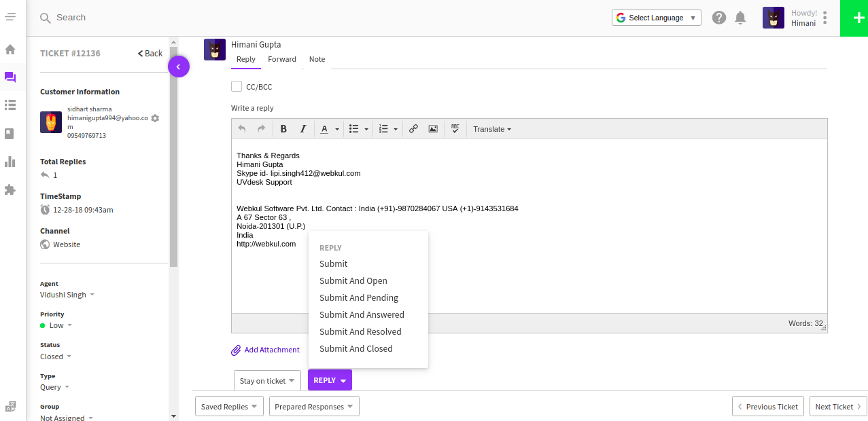Screen dimensions: 868x421
Task: Open Prepared Responses dropdown
Action: [314, 406]
